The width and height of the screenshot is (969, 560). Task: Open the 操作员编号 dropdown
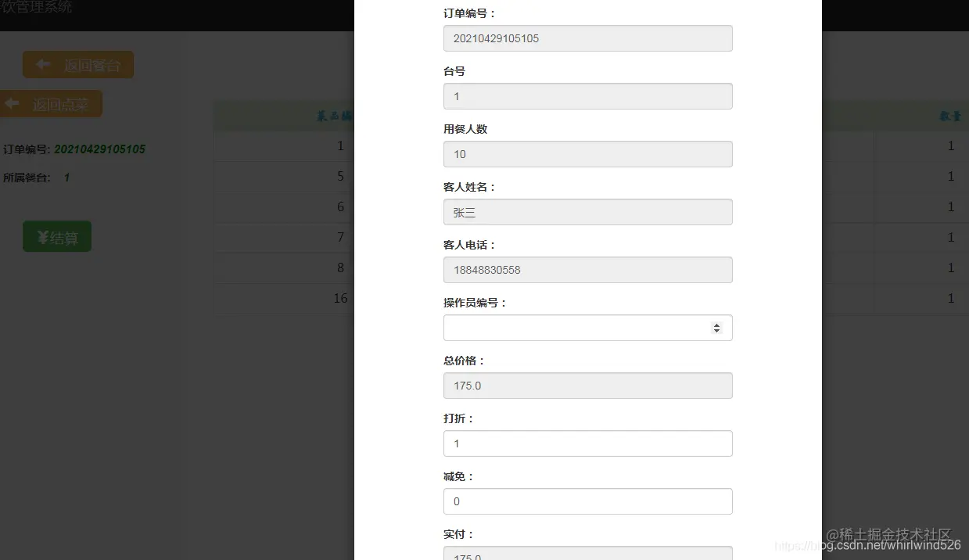(x=587, y=328)
